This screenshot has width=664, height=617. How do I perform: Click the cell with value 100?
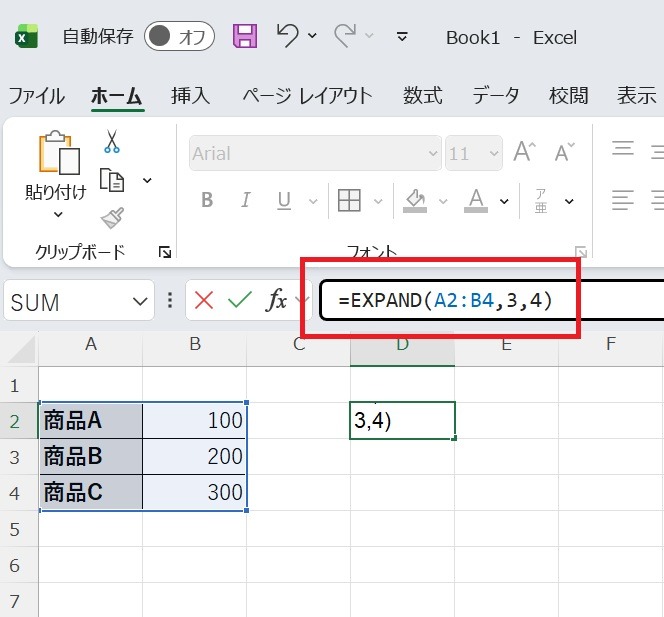[194, 421]
